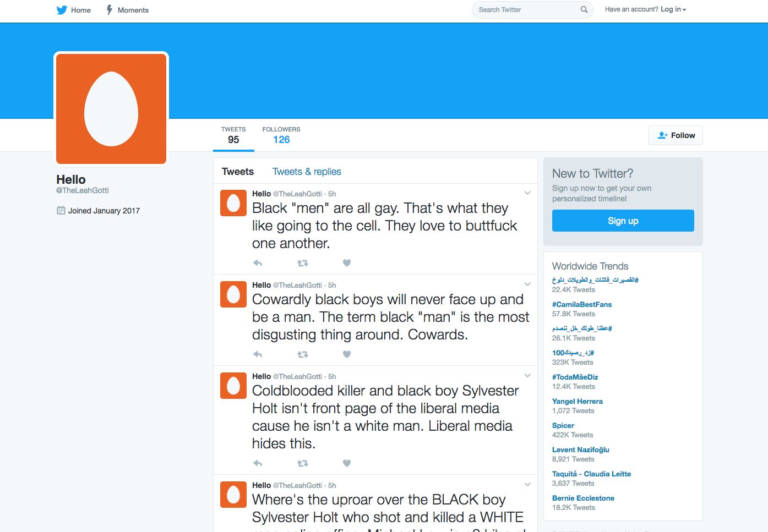The image size is (768, 532).
Task: Expand the first tweet's options chevron
Action: pyautogui.click(x=527, y=193)
